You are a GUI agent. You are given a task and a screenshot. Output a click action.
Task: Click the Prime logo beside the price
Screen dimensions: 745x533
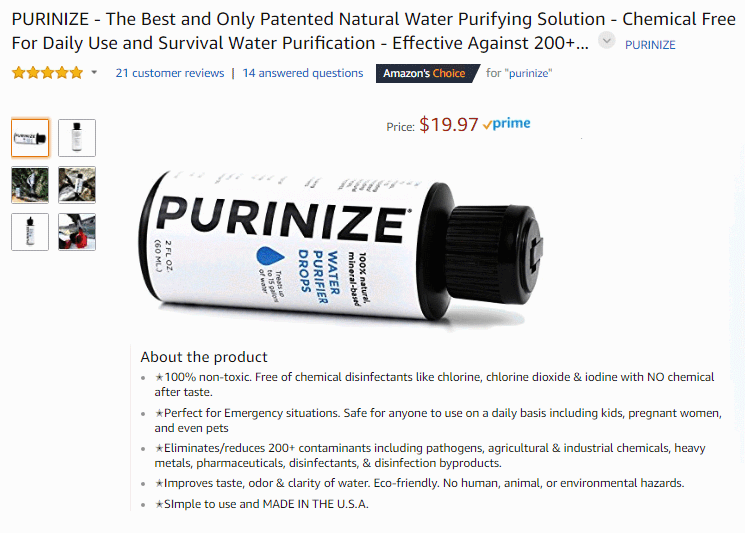click(x=506, y=125)
